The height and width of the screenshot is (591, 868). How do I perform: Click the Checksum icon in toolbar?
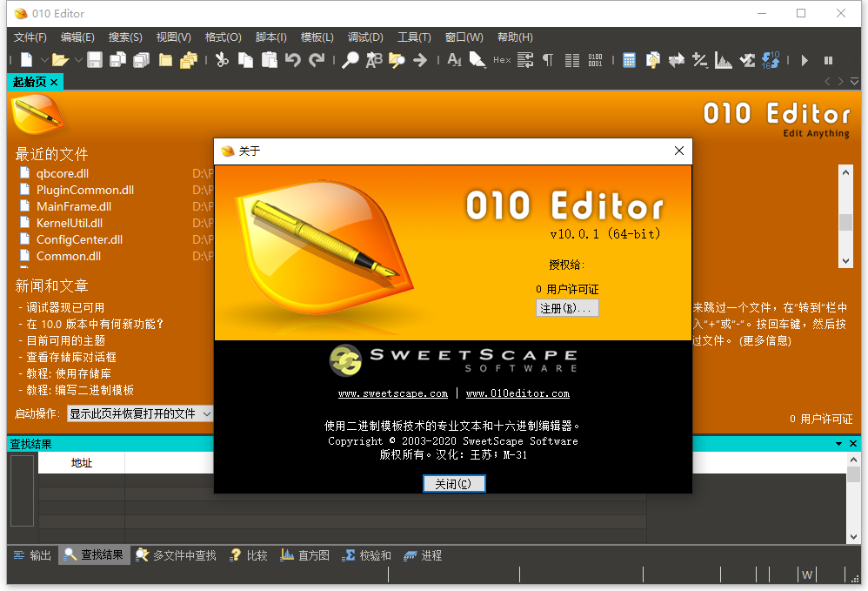click(x=747, y=60)
